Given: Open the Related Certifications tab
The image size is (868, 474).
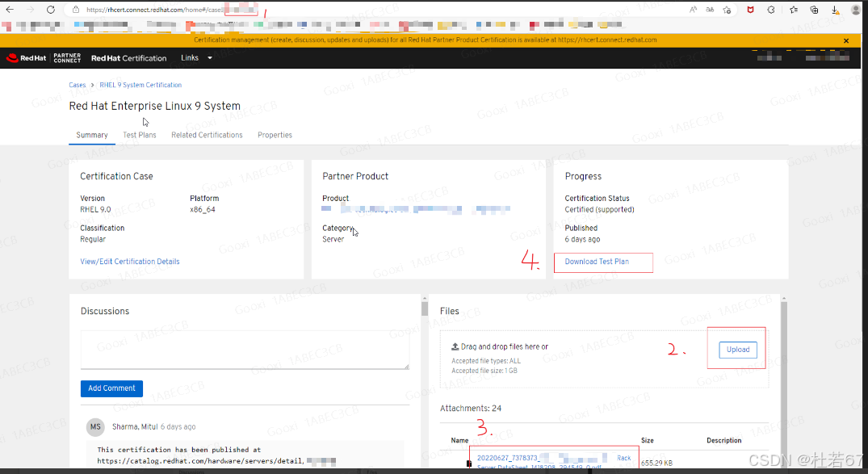Looking at the screenshot, I should pyautogui.click(x=207, y=135).
